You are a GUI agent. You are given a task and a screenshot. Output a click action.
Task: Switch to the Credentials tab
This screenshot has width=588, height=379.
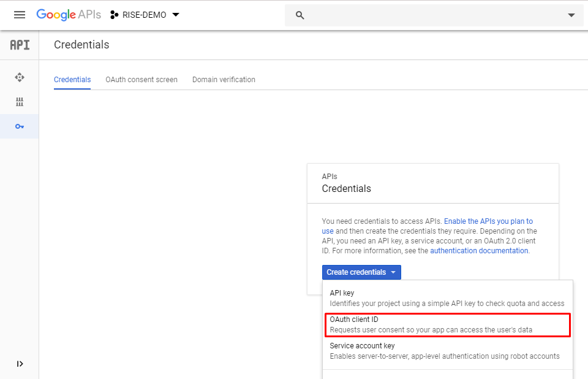[x=72, y=80]
